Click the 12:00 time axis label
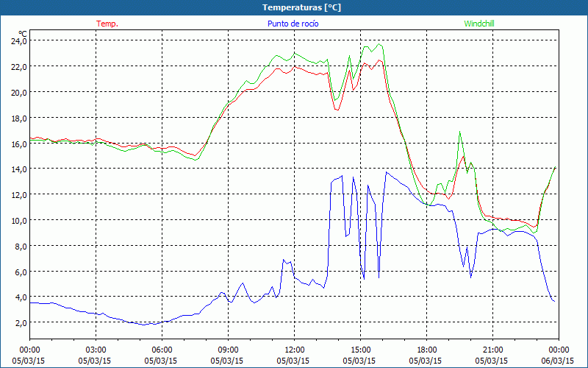588x368 pixels. coord(295,350)
